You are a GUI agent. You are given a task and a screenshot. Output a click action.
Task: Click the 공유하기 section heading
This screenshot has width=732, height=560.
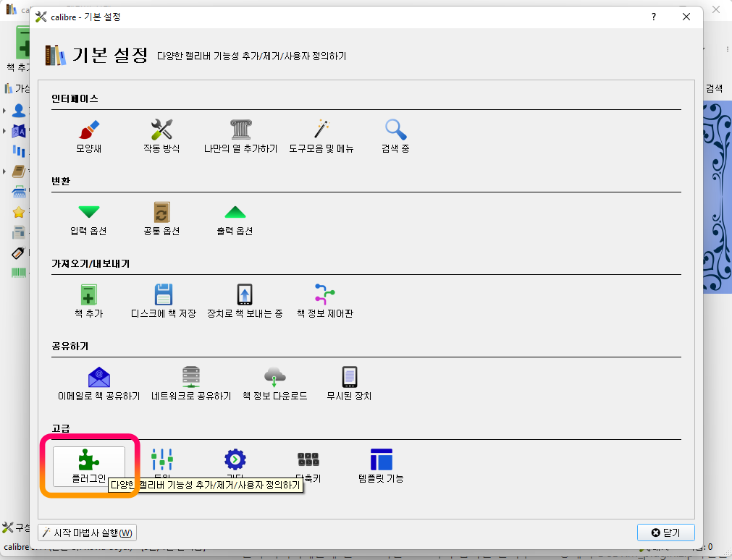click(x=70, y=347)
